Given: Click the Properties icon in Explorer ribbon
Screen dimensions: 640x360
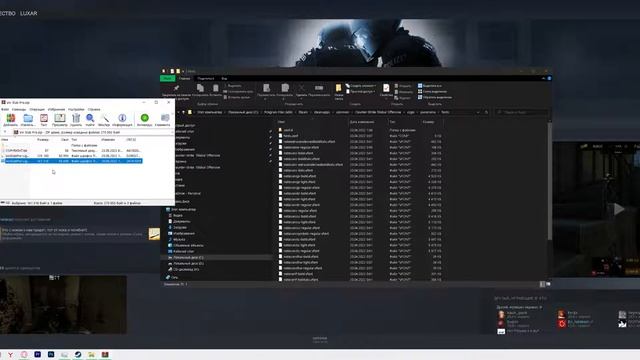Looking at the screenshot, I should (386, 88).
